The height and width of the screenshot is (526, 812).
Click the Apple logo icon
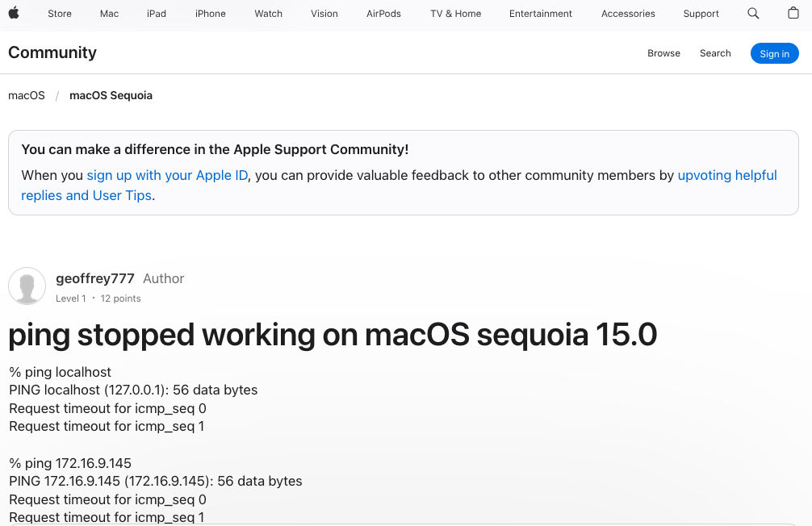[x=14, y=13]
